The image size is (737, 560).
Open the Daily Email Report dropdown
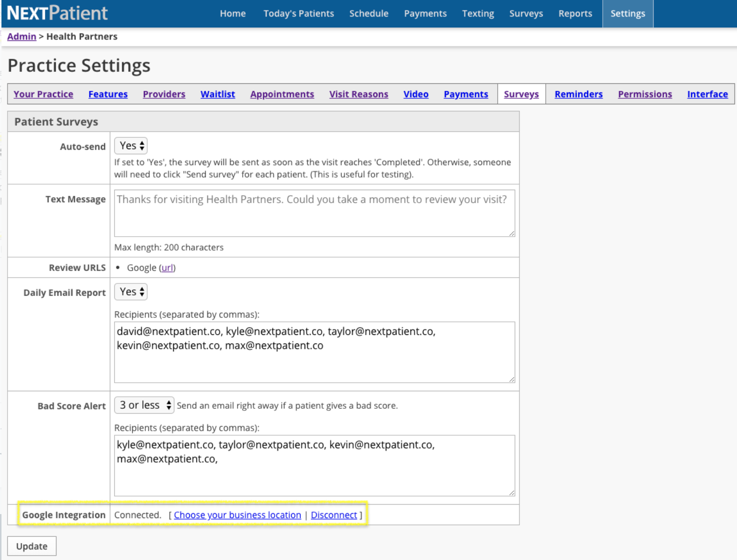(x=131, y=291)
